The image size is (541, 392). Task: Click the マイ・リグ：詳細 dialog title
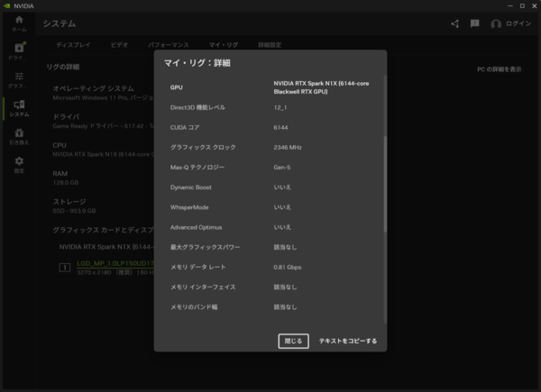tap(197, 63)
